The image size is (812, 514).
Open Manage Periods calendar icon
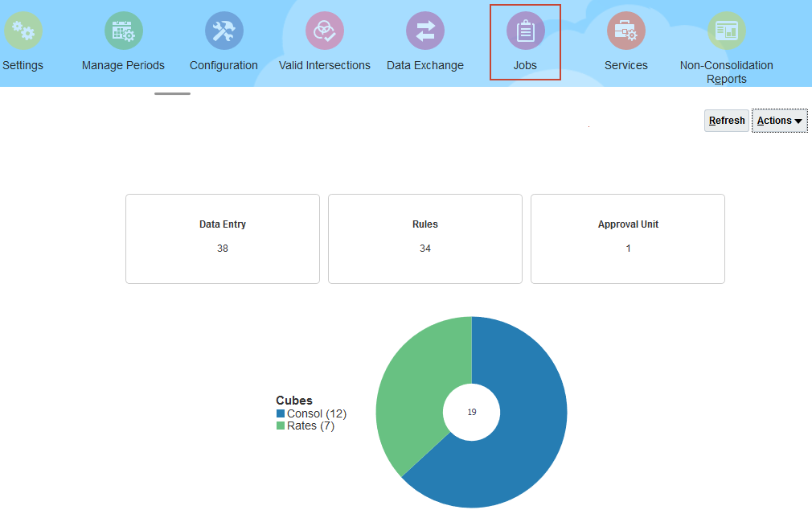[x=123, y=31]
